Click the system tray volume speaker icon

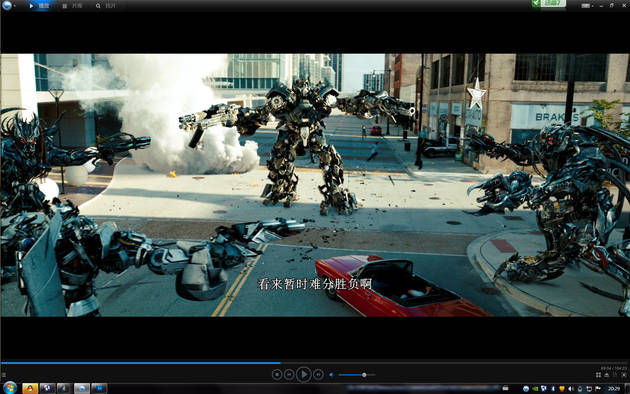tap(571, 389)
